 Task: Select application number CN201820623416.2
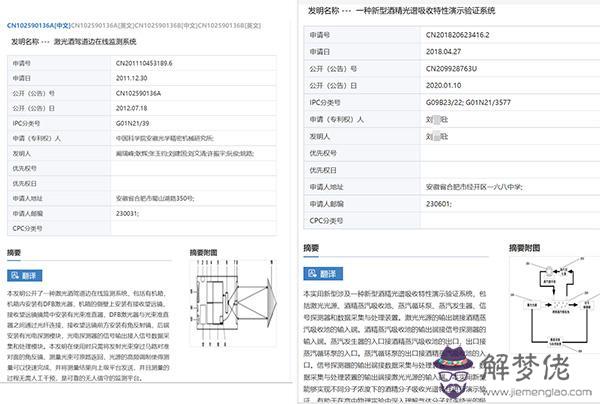click(x=457, y=35)
